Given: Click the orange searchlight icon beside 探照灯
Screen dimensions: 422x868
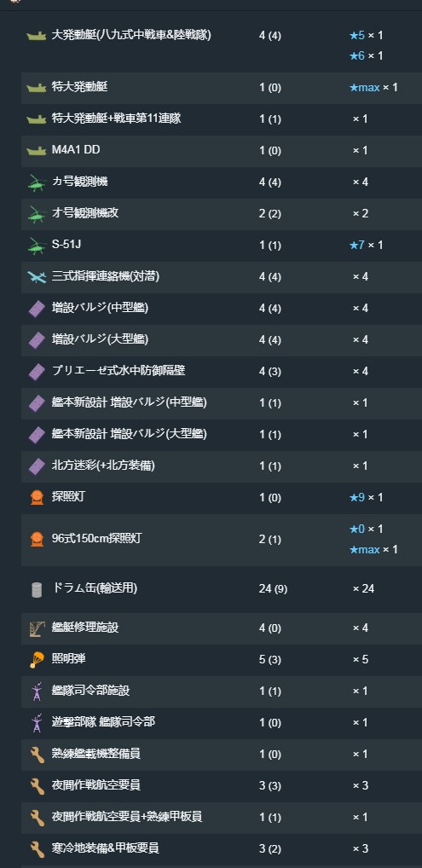Looking at the screenshot, I should tap(37, 498).
